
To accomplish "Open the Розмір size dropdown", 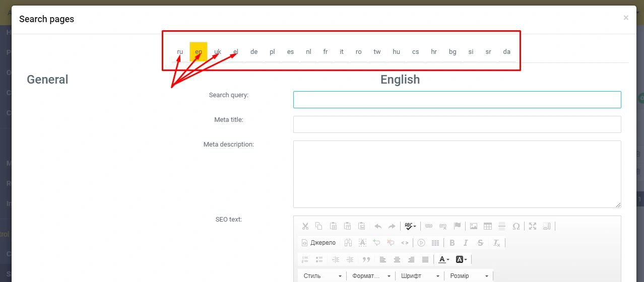I will click(469, 276).
